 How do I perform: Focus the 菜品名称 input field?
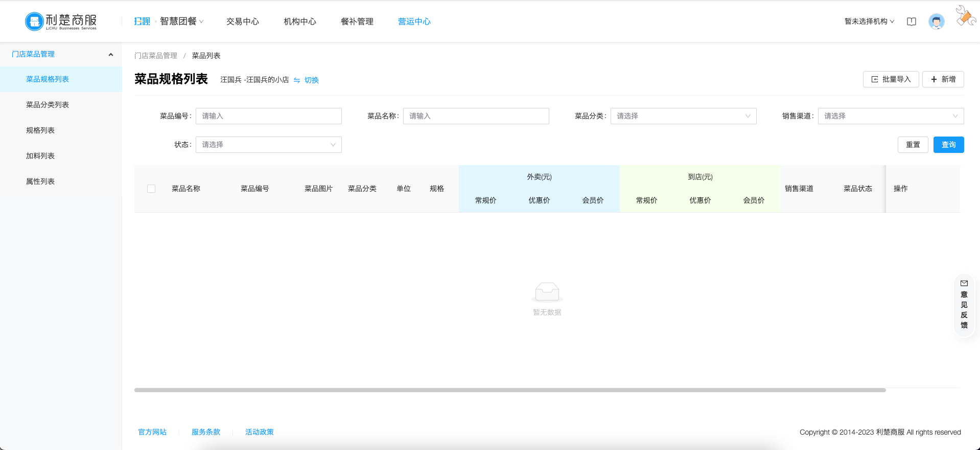tap(476, 116)
